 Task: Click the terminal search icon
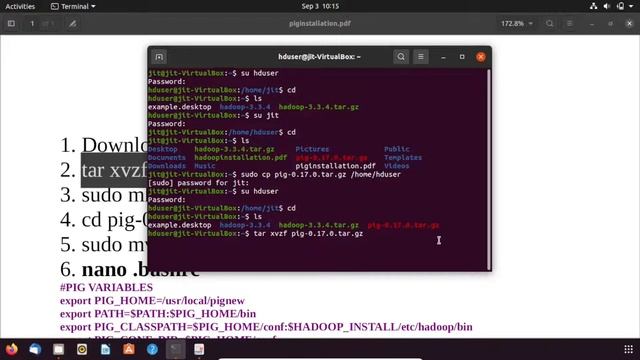tap(401, 57)
